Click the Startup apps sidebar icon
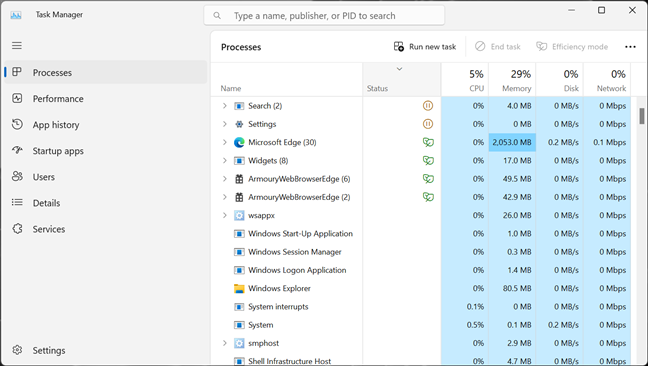The width and height of the screenshot is (648, 366). click(17, 150)
